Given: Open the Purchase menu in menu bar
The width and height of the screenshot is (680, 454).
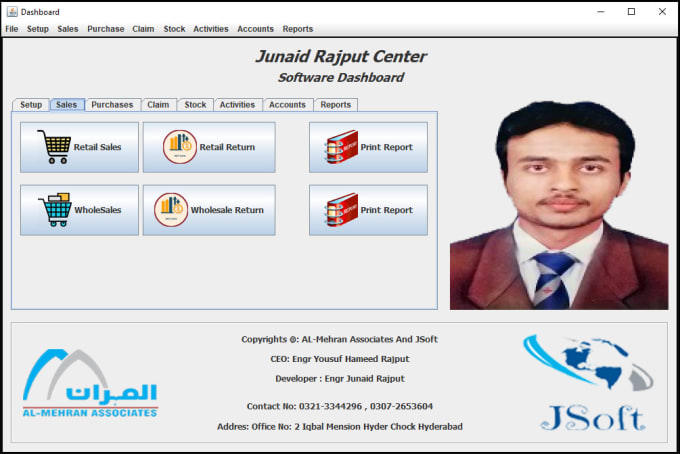Looking at the screenshot, I should point(105,29).
